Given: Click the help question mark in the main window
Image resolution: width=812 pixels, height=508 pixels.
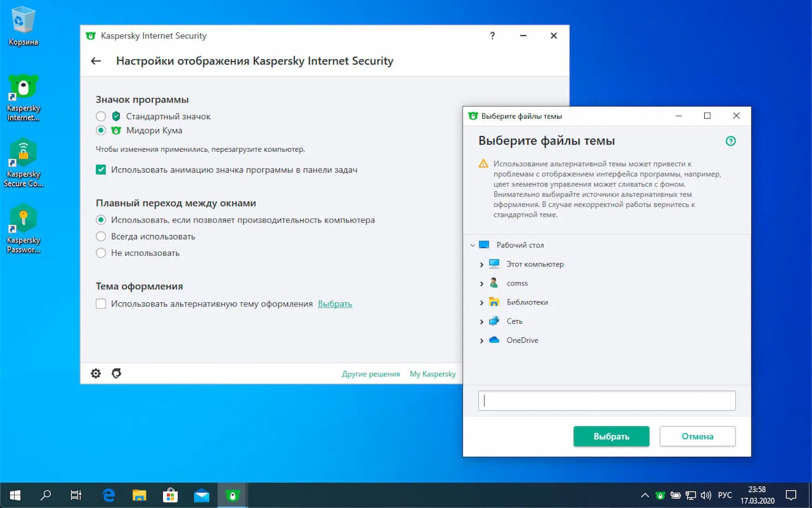Looking at the screenshot, I should coord(492,36).
